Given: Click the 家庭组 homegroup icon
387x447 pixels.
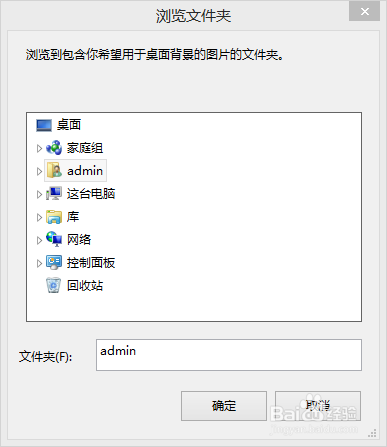Looking at the screenshot, I should coord(54,148).
